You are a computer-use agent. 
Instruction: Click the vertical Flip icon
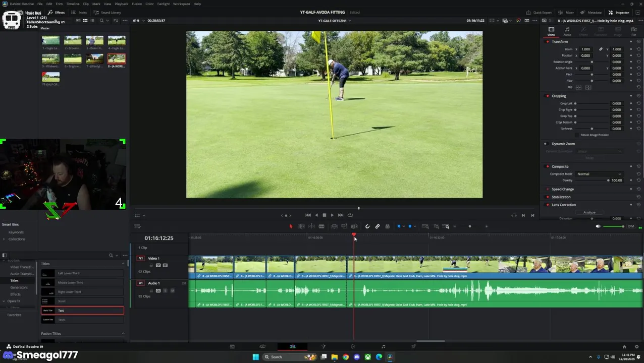pos(588,87)
